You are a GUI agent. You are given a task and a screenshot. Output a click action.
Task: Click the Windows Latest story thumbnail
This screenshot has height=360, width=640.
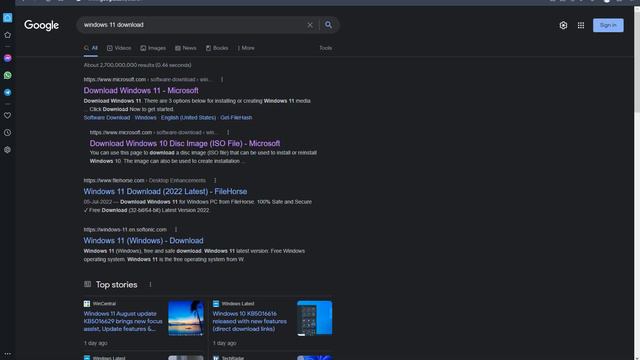(315, 318)
